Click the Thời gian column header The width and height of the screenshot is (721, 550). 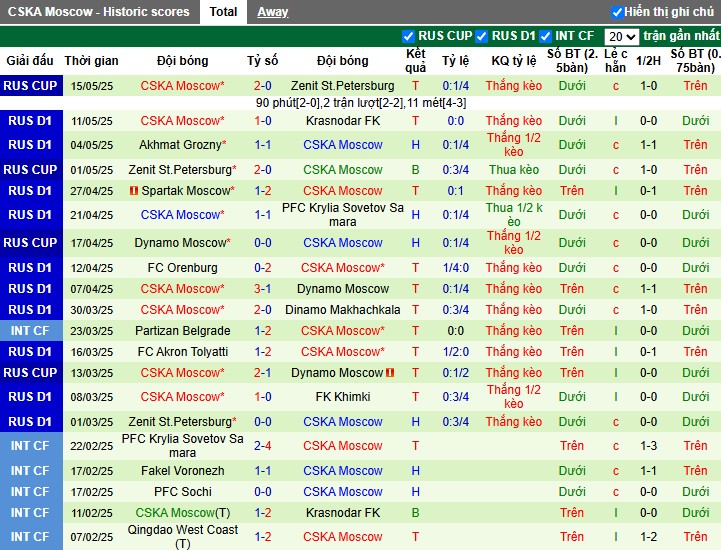(92, 61)
